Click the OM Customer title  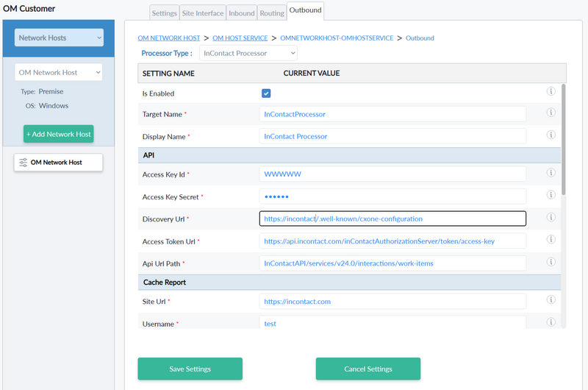tap(29, 9)
